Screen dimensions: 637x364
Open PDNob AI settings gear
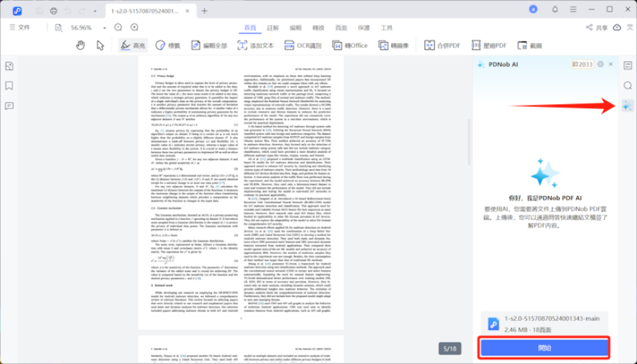(x=601, y=64)
